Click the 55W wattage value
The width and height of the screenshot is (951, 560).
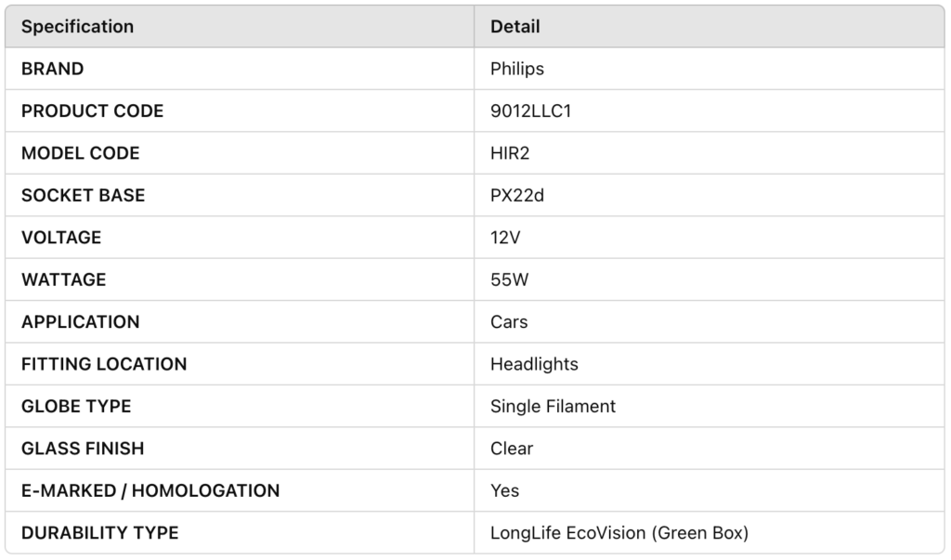[x=510, y=280]
